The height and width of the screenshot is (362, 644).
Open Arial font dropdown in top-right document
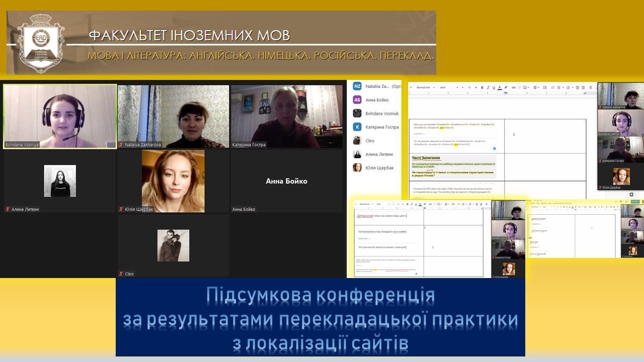coord(449,87)
